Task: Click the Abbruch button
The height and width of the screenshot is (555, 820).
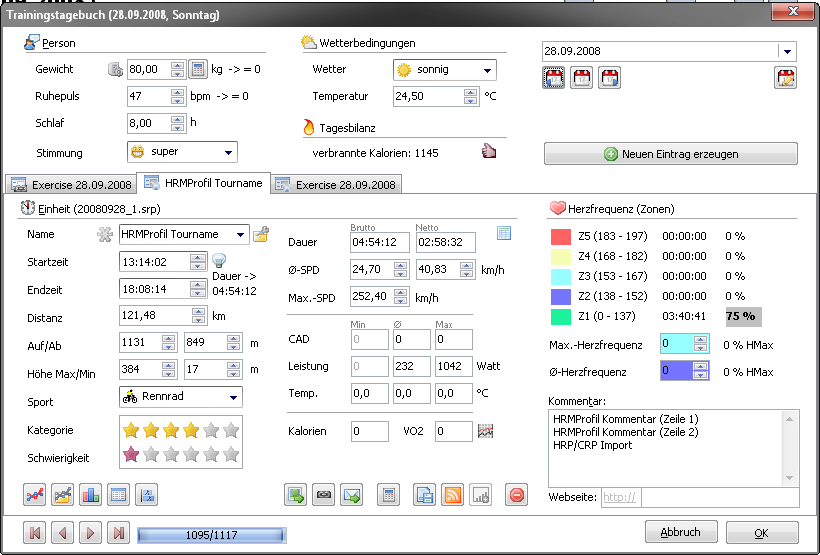Action: click(x=681, y=533)
